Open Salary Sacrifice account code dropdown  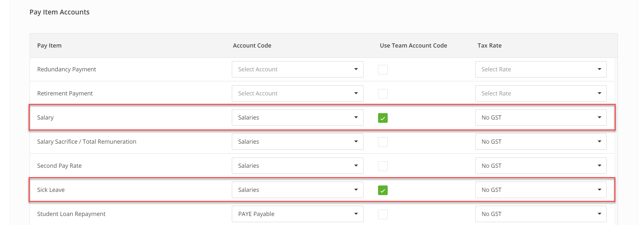tap(298, 142)
